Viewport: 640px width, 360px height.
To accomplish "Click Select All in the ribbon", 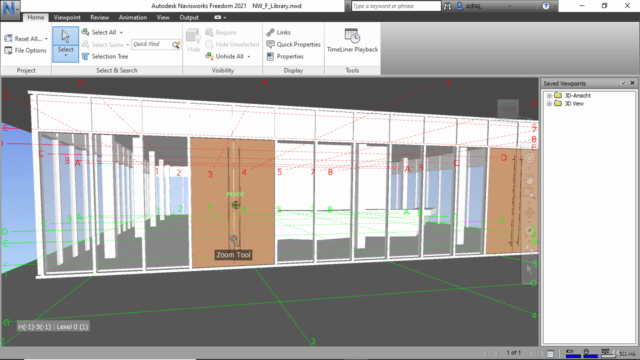I will (99, 32).
